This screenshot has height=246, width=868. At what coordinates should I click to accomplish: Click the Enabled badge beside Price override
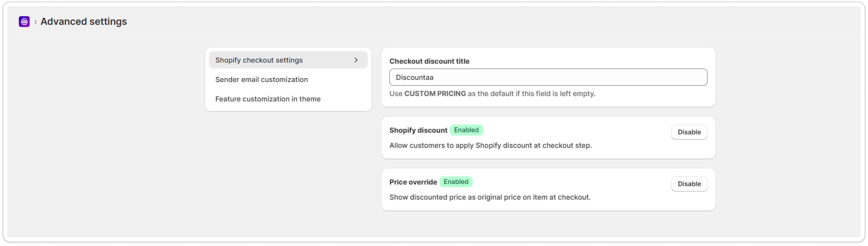(x=456, y=182)
